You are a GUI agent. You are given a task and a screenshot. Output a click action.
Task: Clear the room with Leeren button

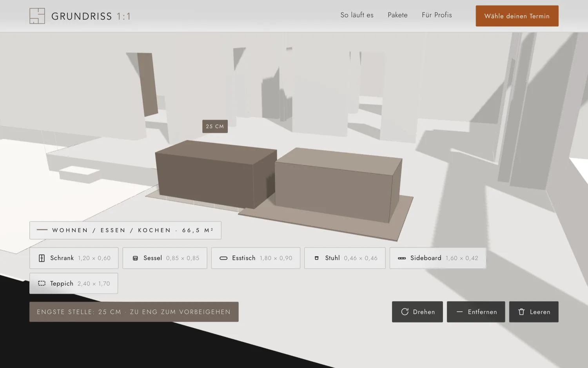coord(534,312)
